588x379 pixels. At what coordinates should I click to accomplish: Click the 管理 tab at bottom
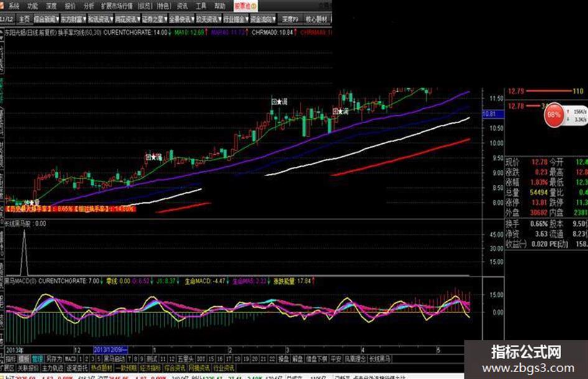pos(37,358)
